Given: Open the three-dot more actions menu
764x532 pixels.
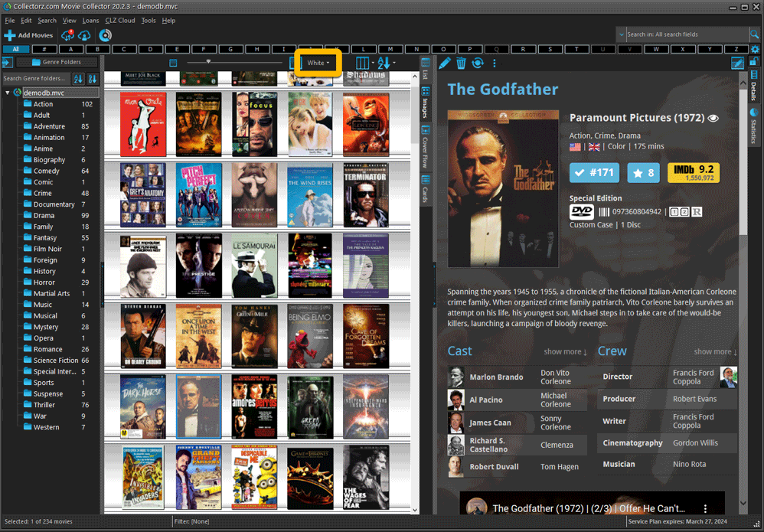Looking at the screenshot, I should [x=494, y=63].
